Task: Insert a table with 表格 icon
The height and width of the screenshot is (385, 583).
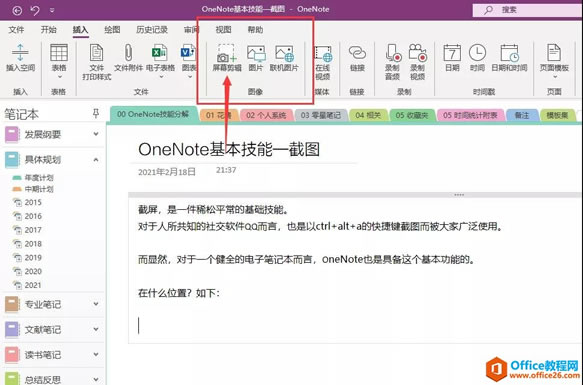Action: (59, 57)
